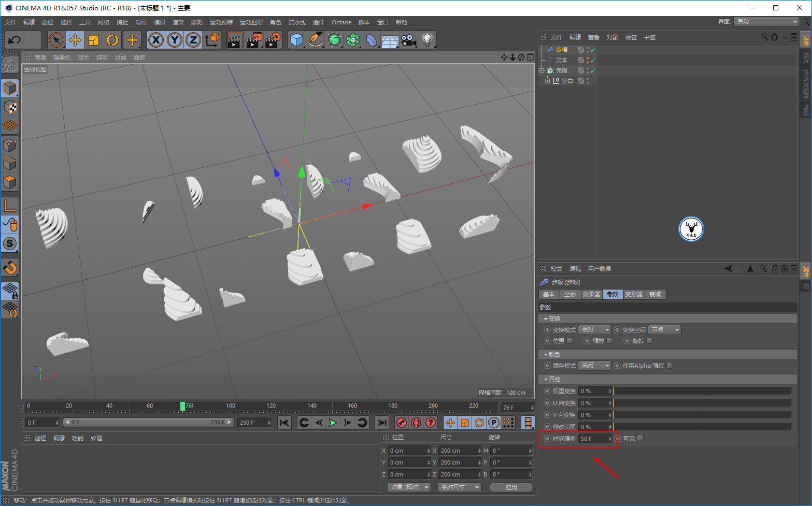Open the Subdivision Surface generator icon
812x506 pixels.
tap(334, 40)
